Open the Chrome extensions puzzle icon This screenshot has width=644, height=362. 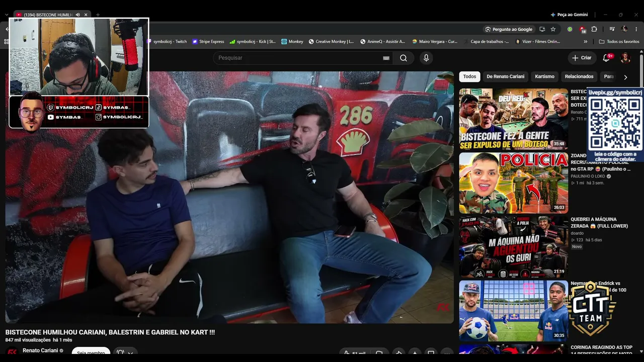[x=594, y=29]
